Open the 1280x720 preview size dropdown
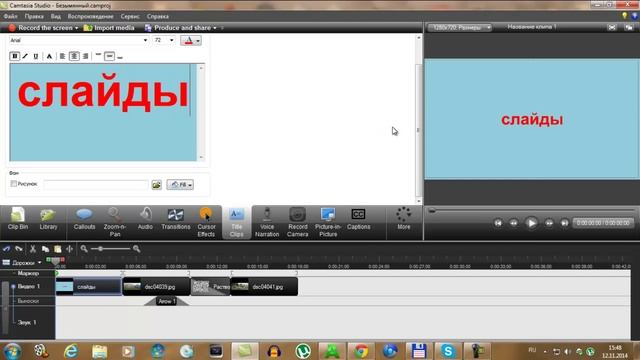Screen dimensions: 640x360 [459, 27]
